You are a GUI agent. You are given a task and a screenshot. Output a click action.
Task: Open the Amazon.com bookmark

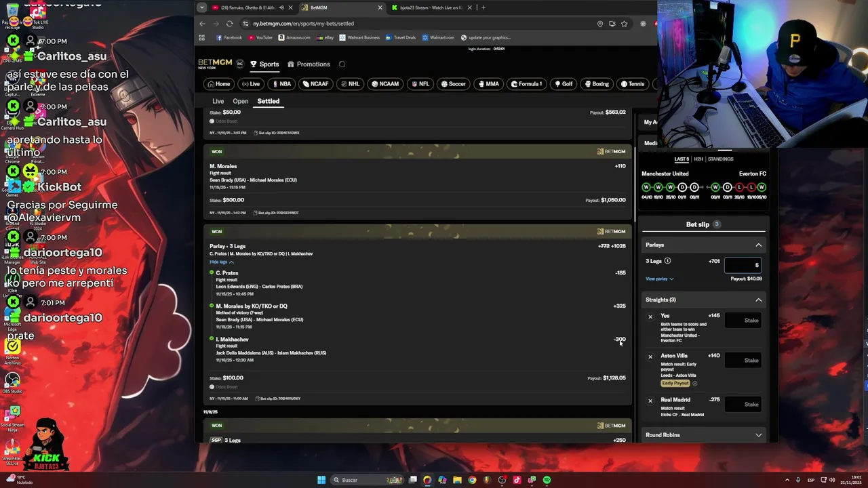pos(294,38)
